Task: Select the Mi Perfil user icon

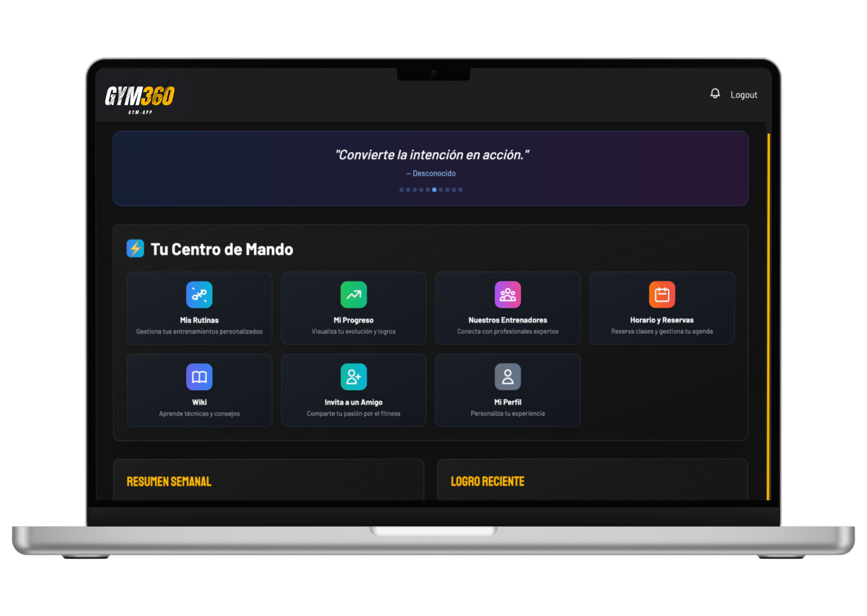Action: coord(508,377)
